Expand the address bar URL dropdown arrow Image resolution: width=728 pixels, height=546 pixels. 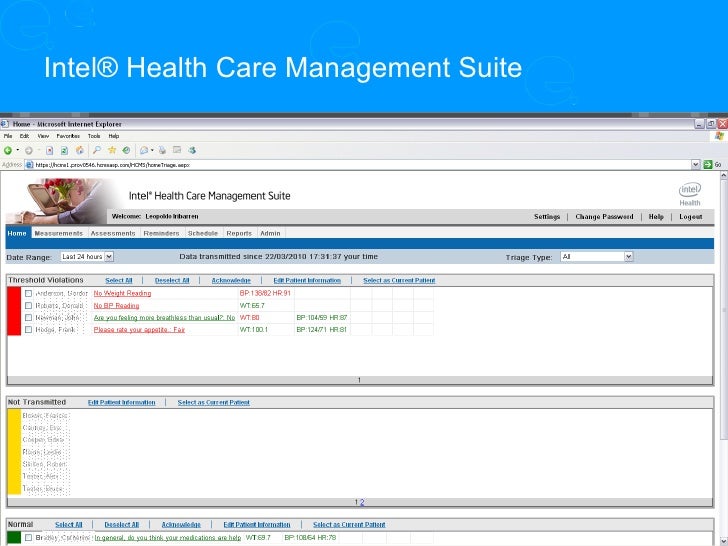[x=696, y=164]
